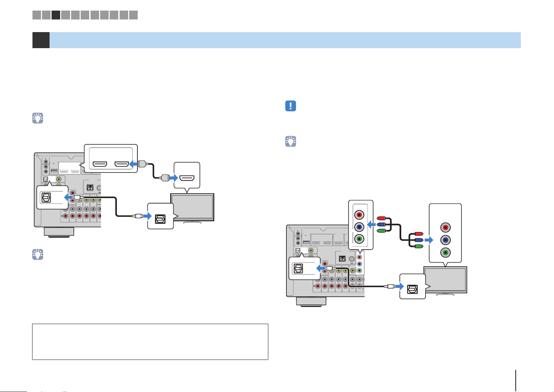This screenshot has width=554, height=392.
Task: Select the red component jack in the TV callout
Action: click(445, 227)
